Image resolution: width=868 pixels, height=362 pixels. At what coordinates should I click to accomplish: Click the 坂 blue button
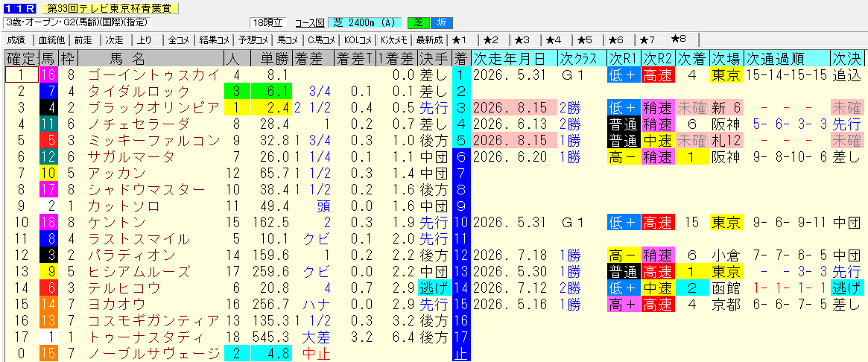click(x=441, y=22)
